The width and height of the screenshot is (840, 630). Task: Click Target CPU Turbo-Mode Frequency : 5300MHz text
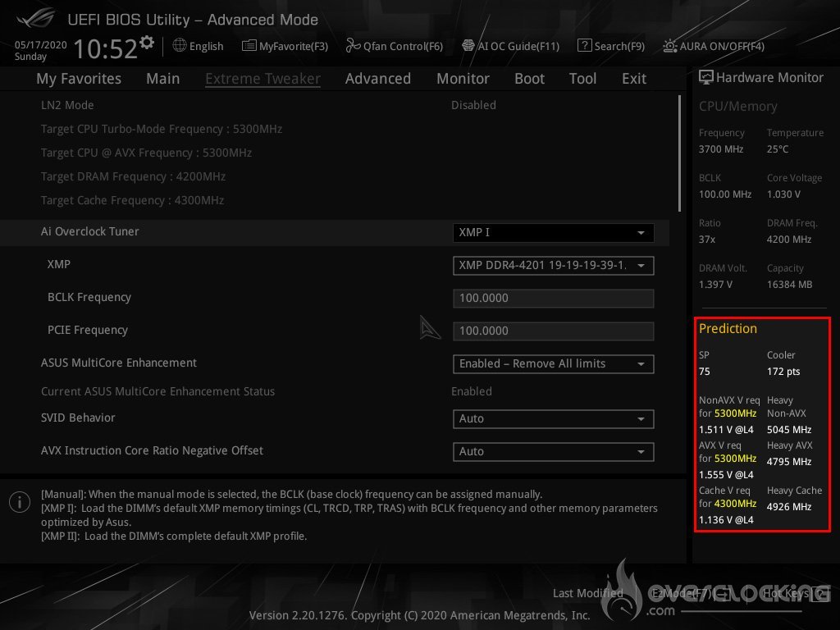162,129
